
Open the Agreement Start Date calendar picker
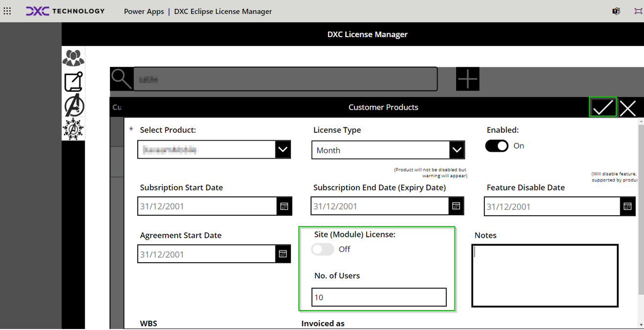(x=283, y=254)
